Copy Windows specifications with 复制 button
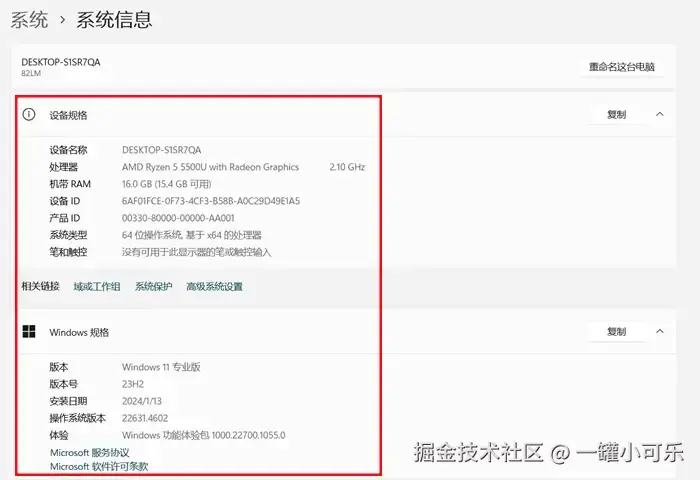700x480 pixels. coord(616,331)
